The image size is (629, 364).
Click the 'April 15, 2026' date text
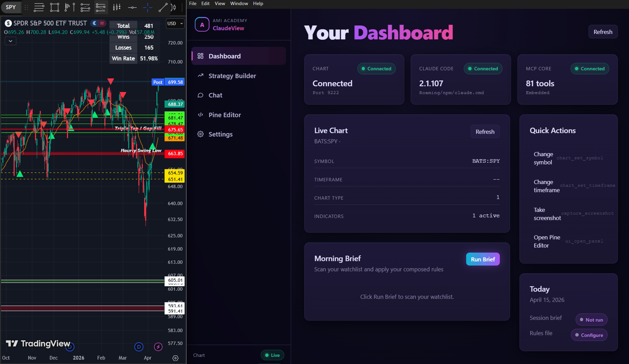[x=547, y=300]
